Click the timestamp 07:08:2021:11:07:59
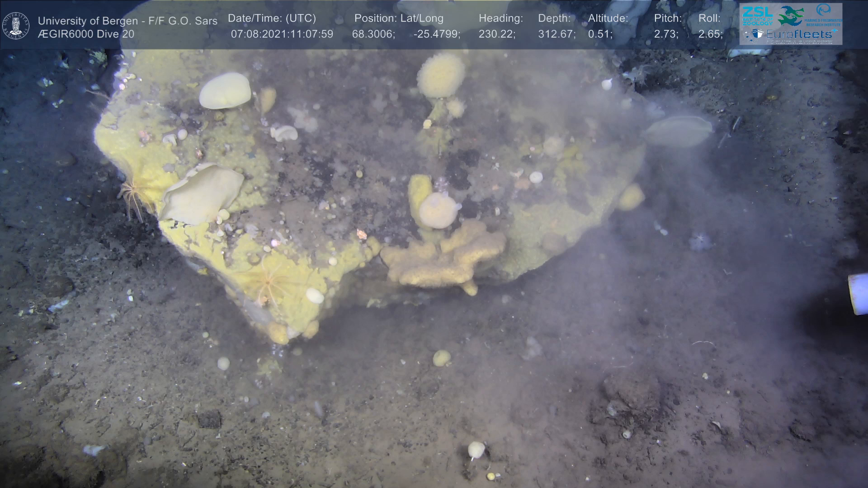 pyautogui.click(x=282, y=34)
